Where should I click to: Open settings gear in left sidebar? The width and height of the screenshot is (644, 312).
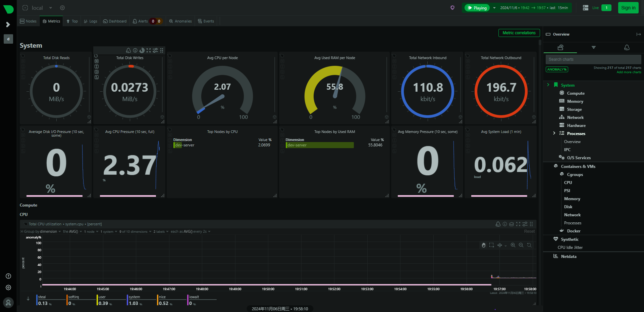(8, 287)
